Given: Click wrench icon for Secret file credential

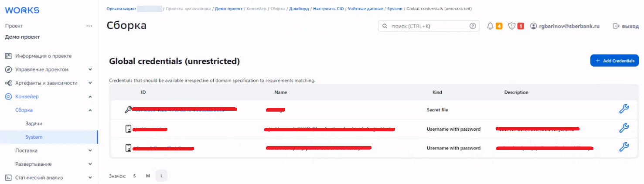Looking at the screenshot, I should click(624, 109).
